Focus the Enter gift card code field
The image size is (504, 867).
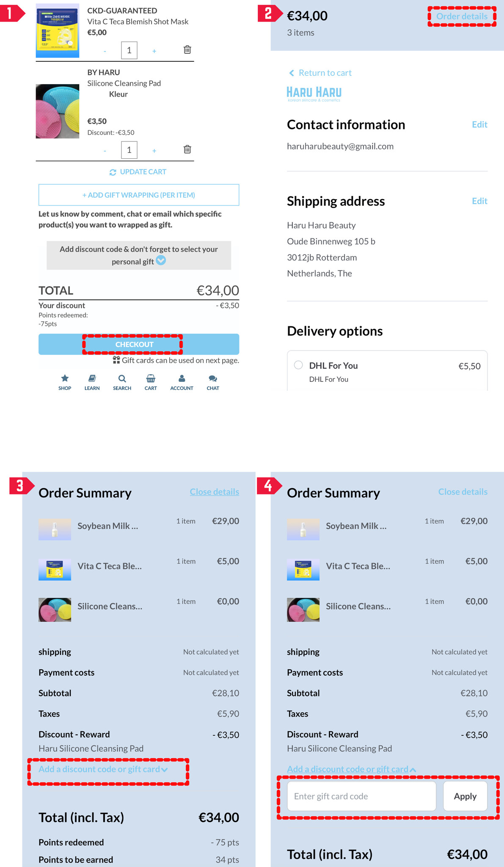361,796
